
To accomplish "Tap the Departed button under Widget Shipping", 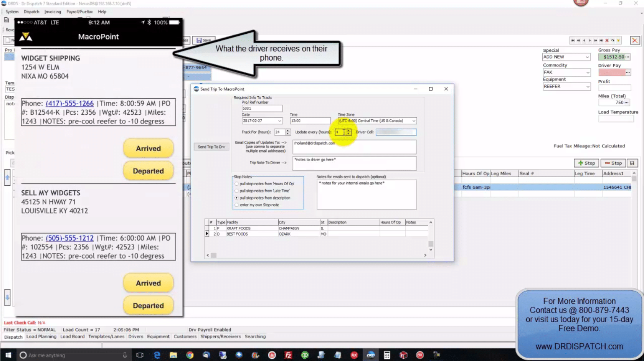I will [x=148, y=171].
